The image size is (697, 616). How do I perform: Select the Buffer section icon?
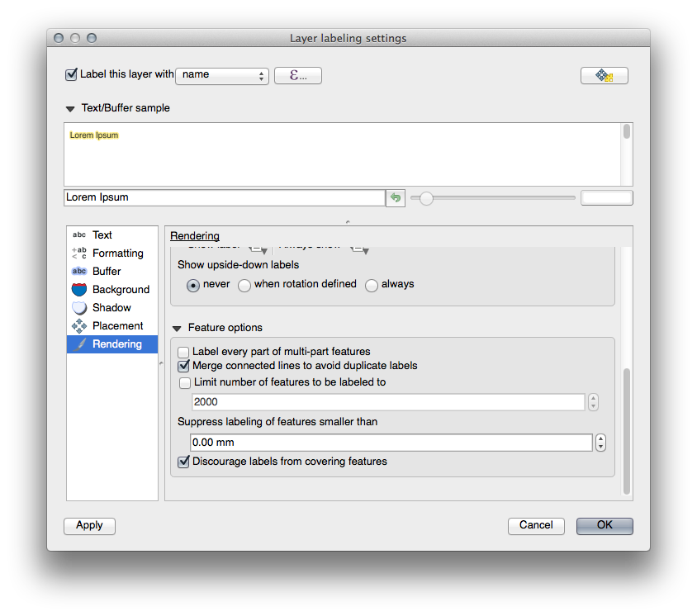[x=79, y=272]
